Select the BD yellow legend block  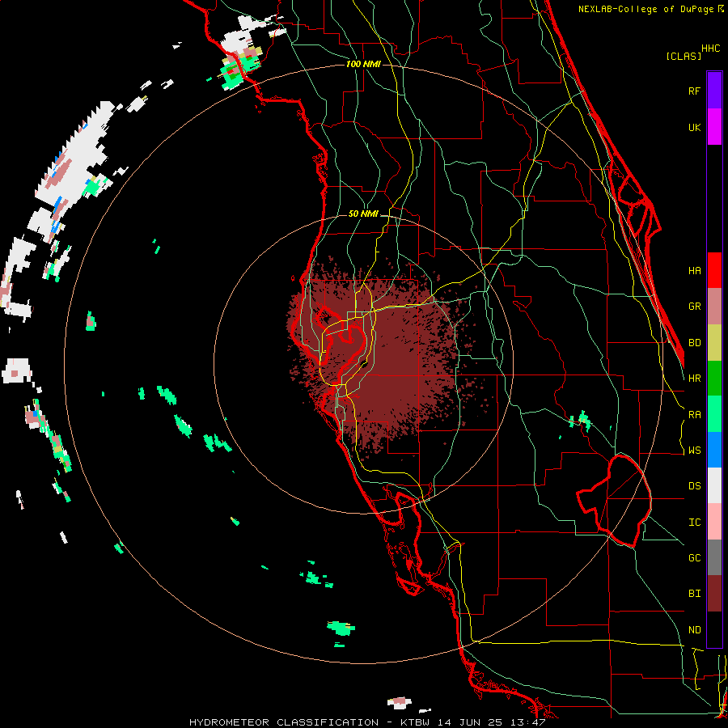coord(714,343)
